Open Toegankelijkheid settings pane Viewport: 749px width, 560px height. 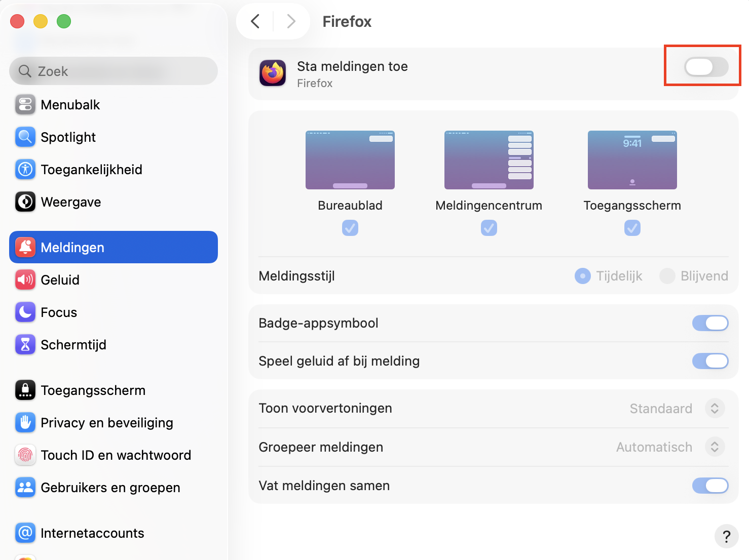coord(114,170)
